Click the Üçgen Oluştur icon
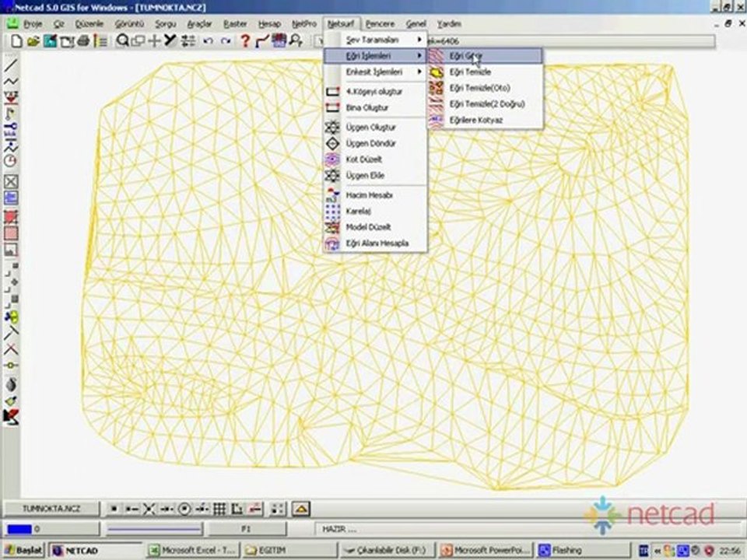The width and height of the screenshot is (747, 560). (332, 127)
